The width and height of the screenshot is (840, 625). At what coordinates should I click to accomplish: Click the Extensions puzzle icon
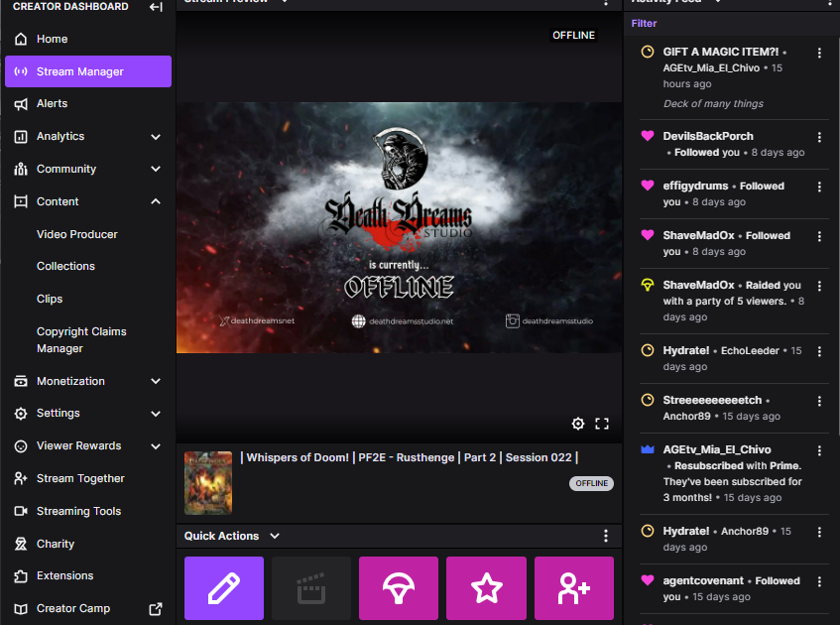pos(21,576)
